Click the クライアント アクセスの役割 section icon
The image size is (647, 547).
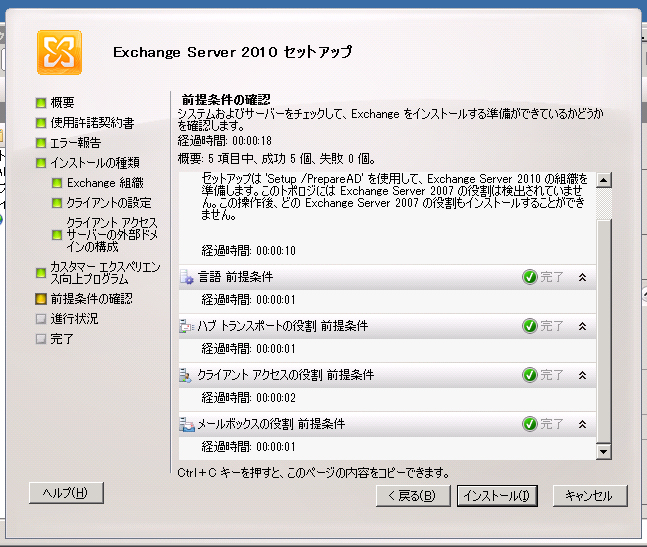point(186,375)
